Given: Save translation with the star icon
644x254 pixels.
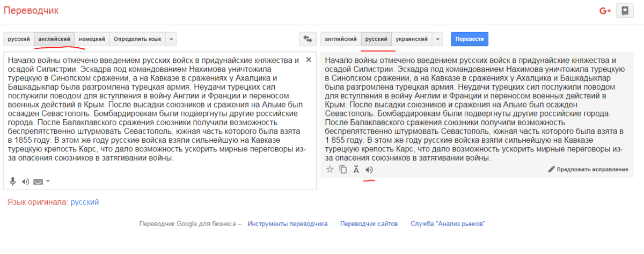Looking at the screenshot, I should pyautogui.click(x=330, y=170).
